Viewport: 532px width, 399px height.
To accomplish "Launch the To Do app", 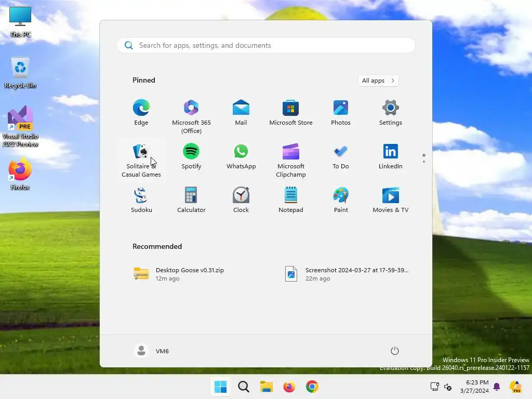I will click(x=341, y=157).
